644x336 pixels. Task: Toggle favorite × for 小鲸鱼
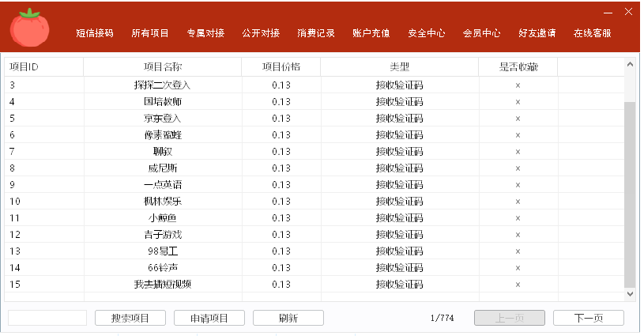pyautogui.click(x=518, y=218)
